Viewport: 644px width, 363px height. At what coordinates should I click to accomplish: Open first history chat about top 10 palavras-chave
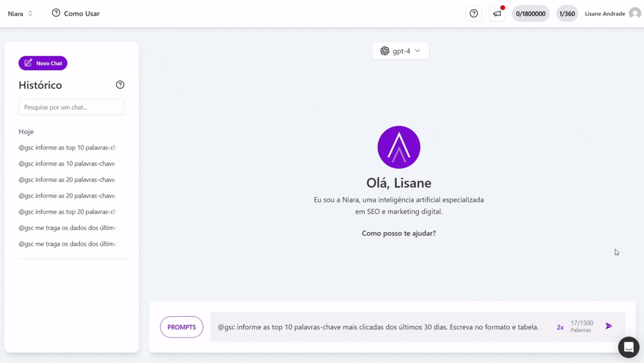[x=67, y=148]
